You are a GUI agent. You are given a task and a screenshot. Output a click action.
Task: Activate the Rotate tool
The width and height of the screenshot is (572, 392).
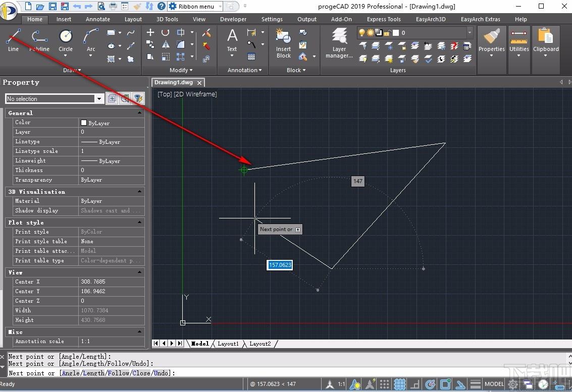165,32
